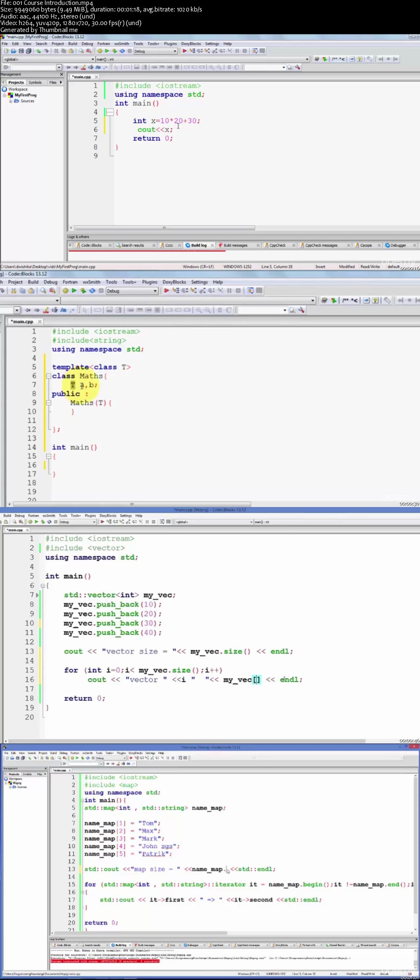Click Debugging windows icon in MyFirstProg window

point(255,51)
